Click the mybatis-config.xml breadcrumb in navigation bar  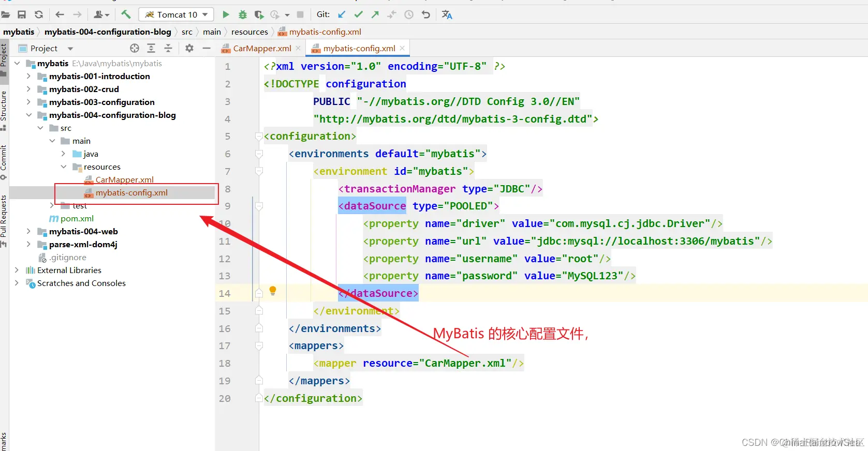(319, 32)
